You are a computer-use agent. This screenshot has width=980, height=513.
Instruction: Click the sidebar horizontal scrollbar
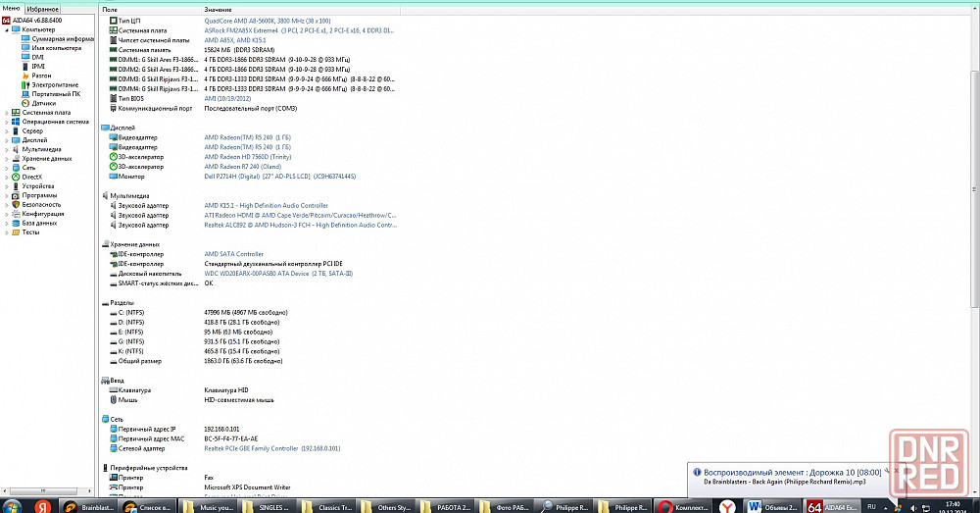[x=43, y=491]
